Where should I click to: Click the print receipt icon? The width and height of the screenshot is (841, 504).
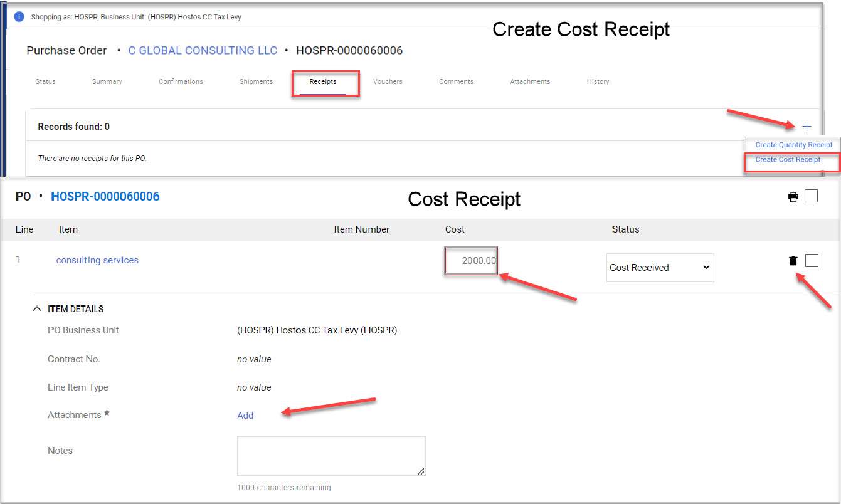click(x=793, y=196)
